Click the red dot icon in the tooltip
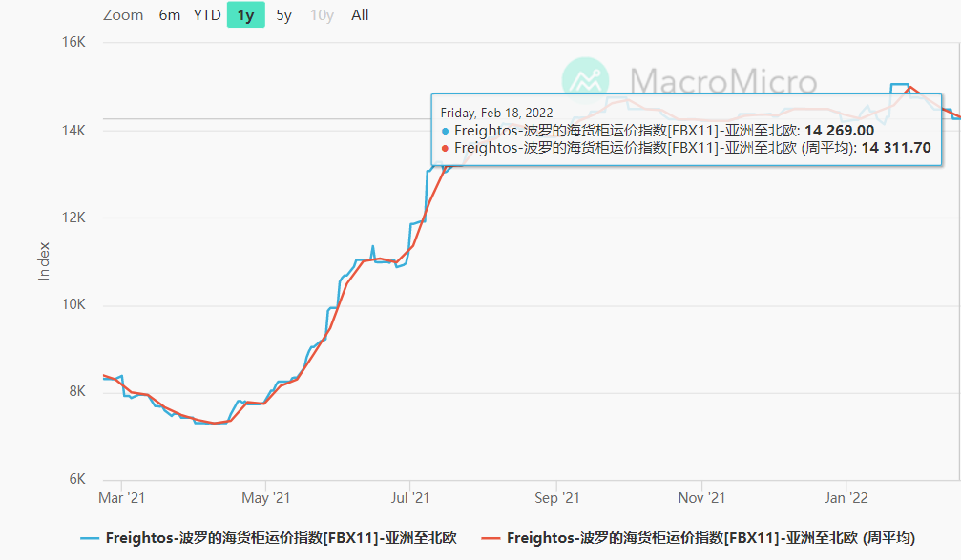Screen dimensions: 961x560 pyautogui.click(x=443, y=148)
